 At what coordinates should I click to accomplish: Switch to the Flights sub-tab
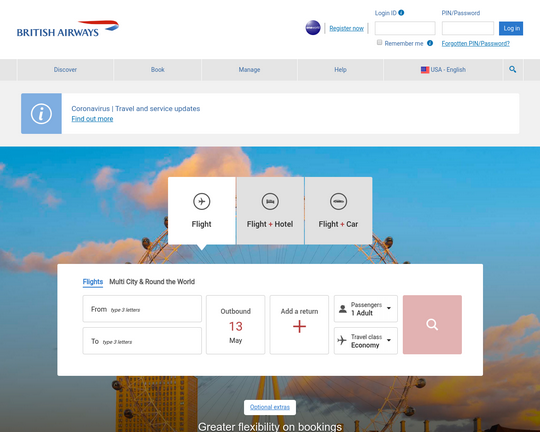[x=93, y=282]
